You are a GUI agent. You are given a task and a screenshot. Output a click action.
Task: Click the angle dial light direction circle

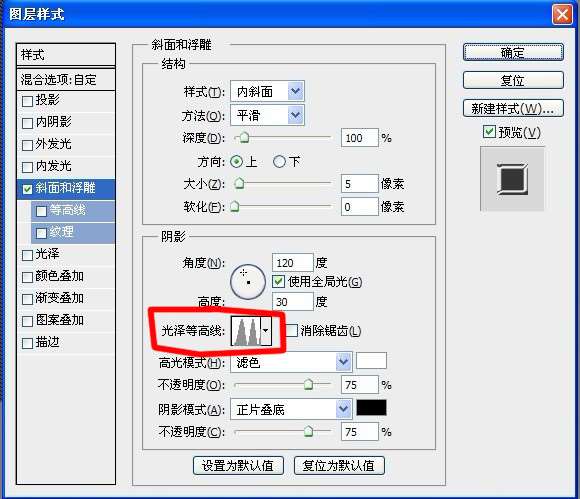[247, 281]
